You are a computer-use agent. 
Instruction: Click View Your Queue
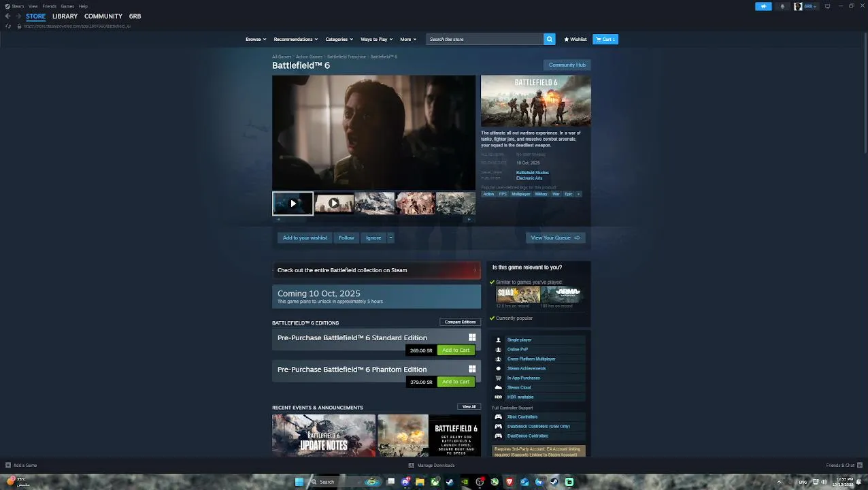point(555,238)
